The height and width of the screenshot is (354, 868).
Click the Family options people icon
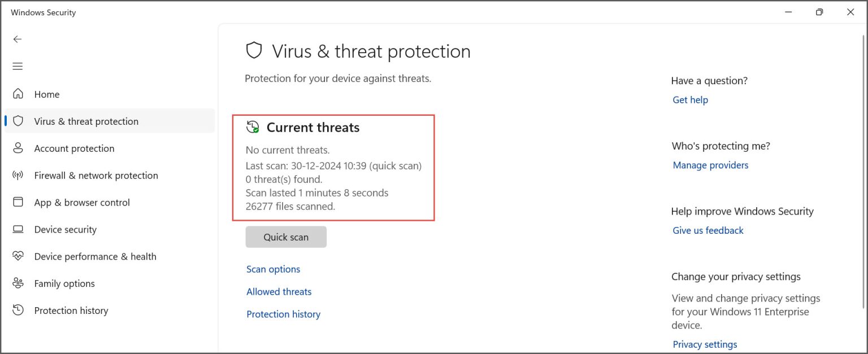tap(18, 283)
